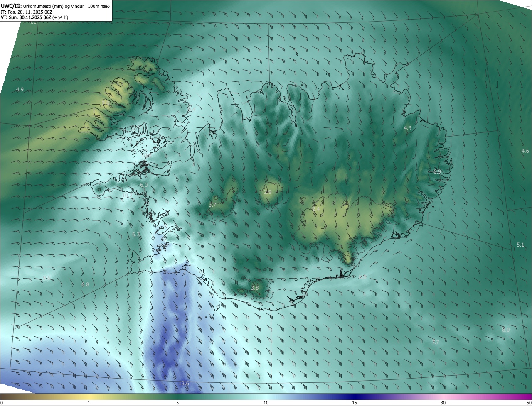Click the '15' tick on color scale
532x406 pixels.
355,403
